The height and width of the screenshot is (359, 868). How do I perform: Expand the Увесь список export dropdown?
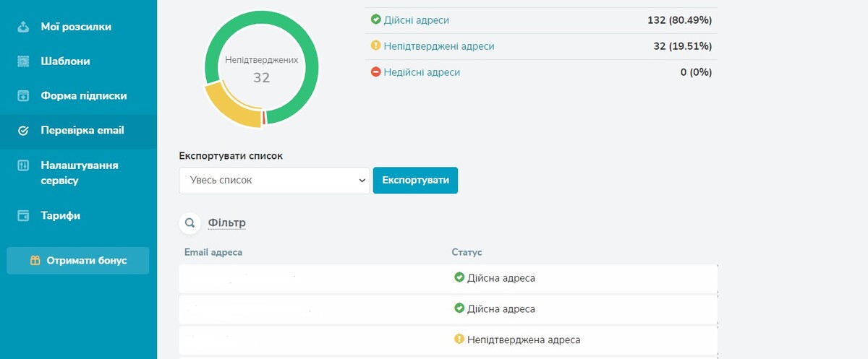pos(274,181)
